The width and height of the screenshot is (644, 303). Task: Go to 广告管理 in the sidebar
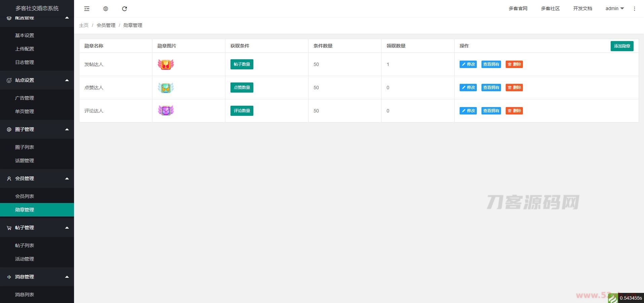pyautogui.click(x=25, y=98)
